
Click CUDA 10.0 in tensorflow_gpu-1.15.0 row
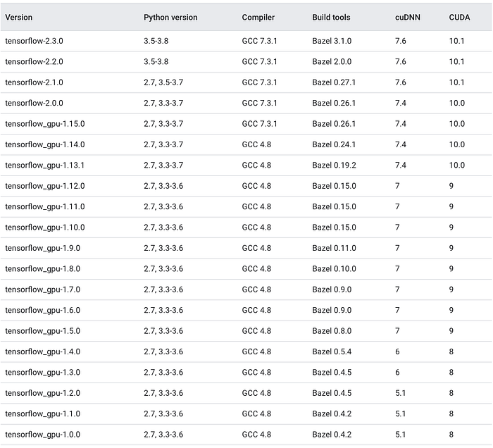(x=457, y=124)
